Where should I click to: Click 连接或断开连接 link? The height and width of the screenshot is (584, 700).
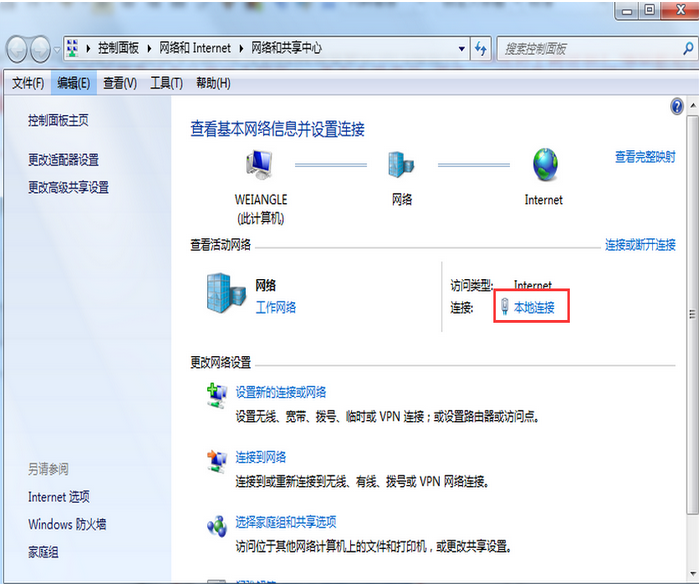coord(640,245)
